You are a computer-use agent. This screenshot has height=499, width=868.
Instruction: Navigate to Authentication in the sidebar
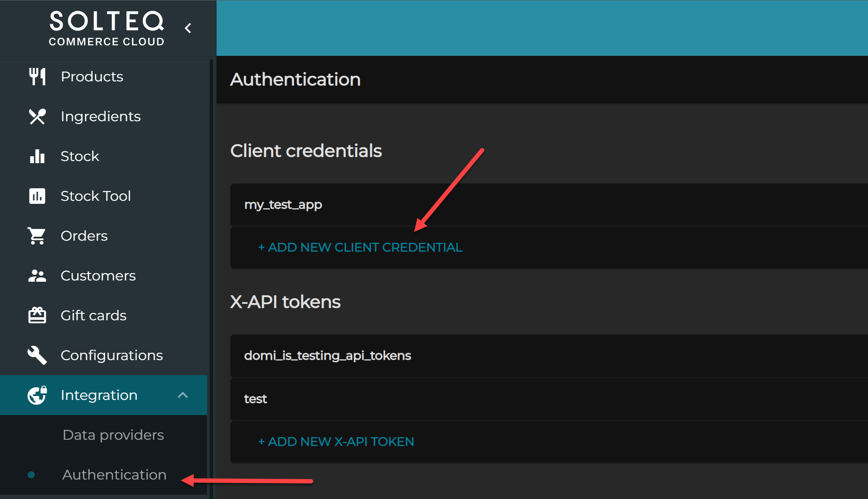[114, 474]
